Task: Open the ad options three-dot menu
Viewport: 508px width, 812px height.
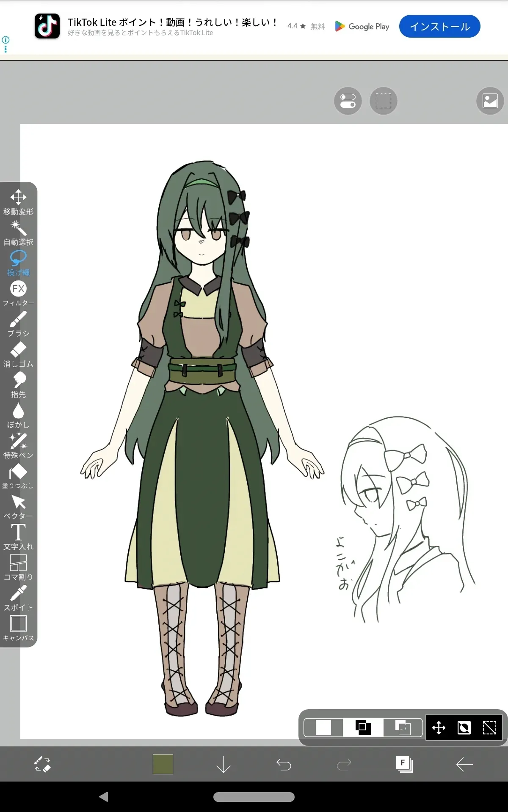Action: tap(6, 49)
